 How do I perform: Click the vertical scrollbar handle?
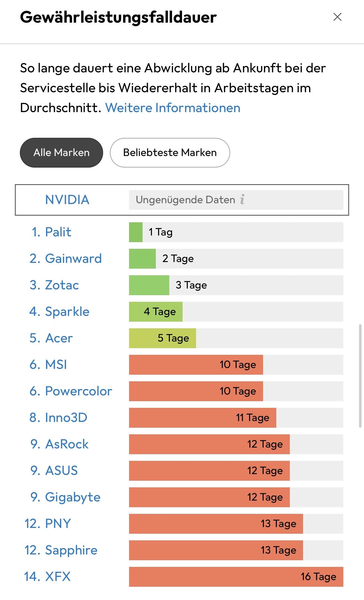click(x=360, y=376)
